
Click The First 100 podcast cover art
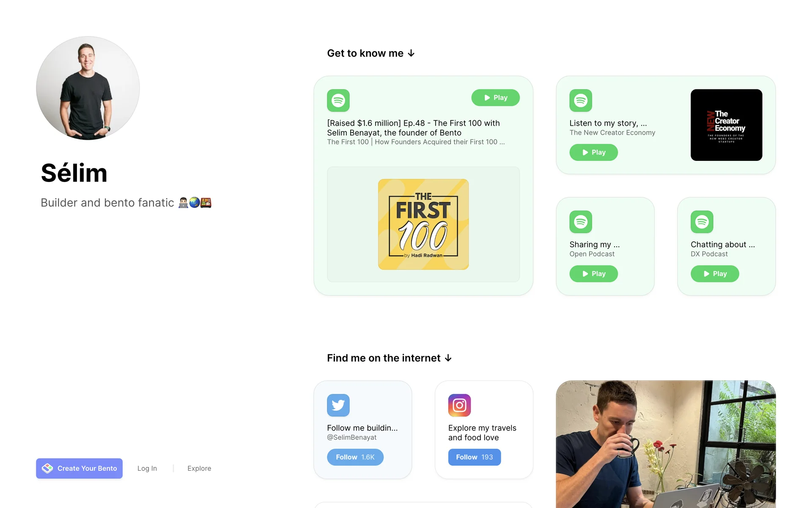click(423, 224)
